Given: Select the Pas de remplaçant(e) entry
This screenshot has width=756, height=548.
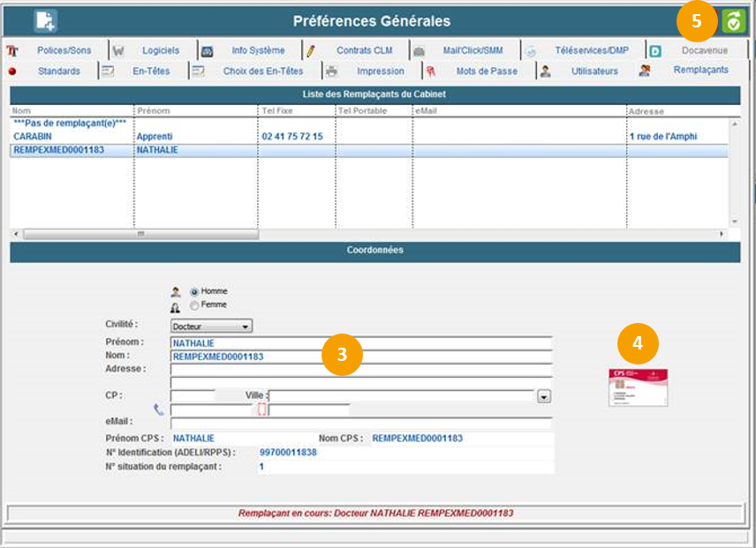Looking at the screenshot, I should click(69, 124).
